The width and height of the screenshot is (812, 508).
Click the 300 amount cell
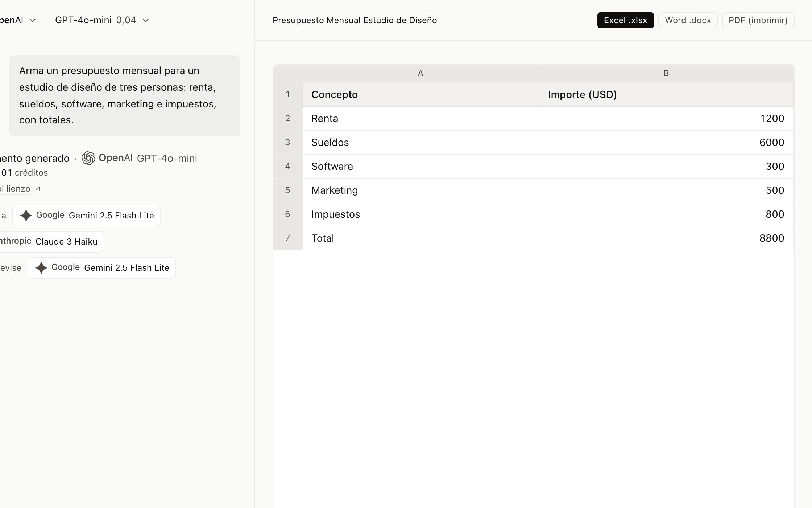click(x=666, y=166)
